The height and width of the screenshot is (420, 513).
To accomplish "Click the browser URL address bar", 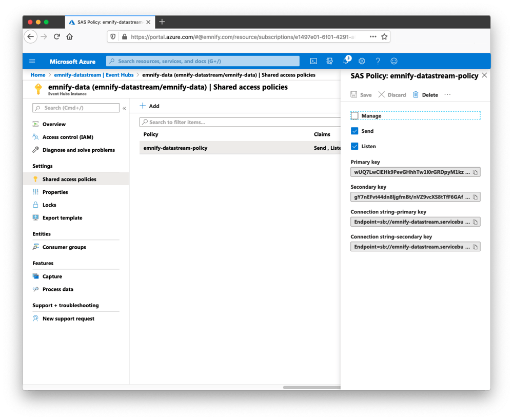I will [242, 36].
